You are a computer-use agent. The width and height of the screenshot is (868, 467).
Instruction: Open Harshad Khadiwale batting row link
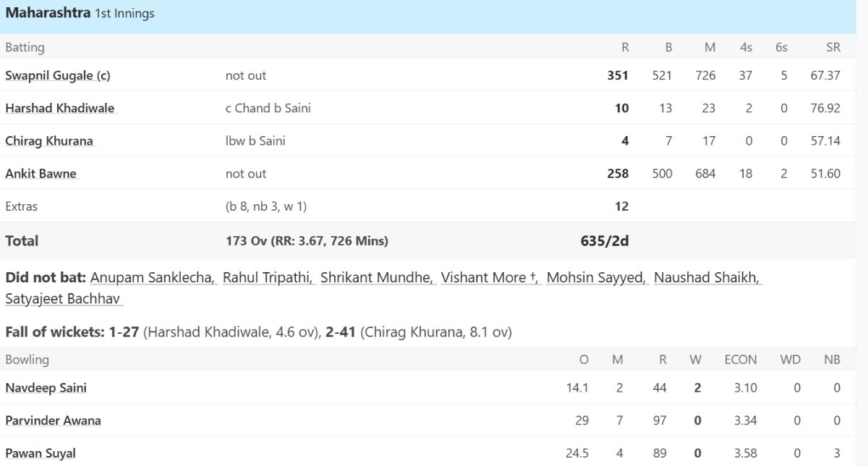pyautogui.click(x=60, y=108)
